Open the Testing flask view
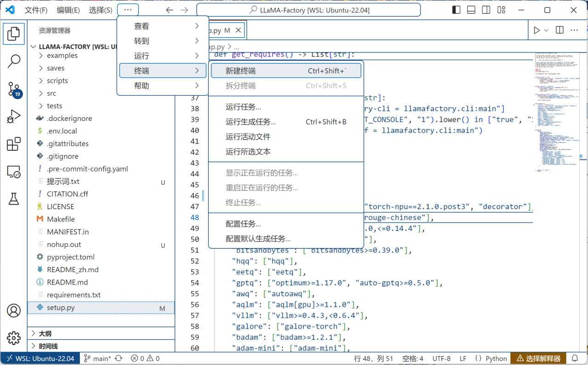This screenshot has height=365, width=588. 14,199
